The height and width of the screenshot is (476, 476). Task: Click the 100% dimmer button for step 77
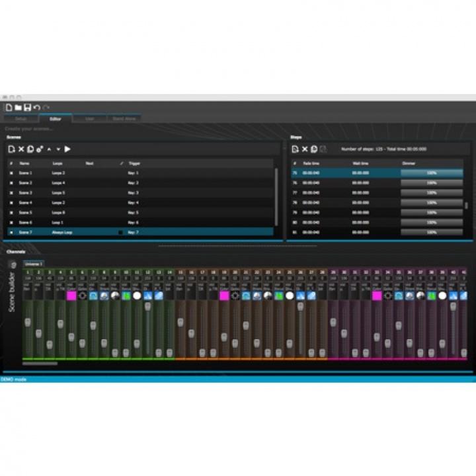[432, 193]
